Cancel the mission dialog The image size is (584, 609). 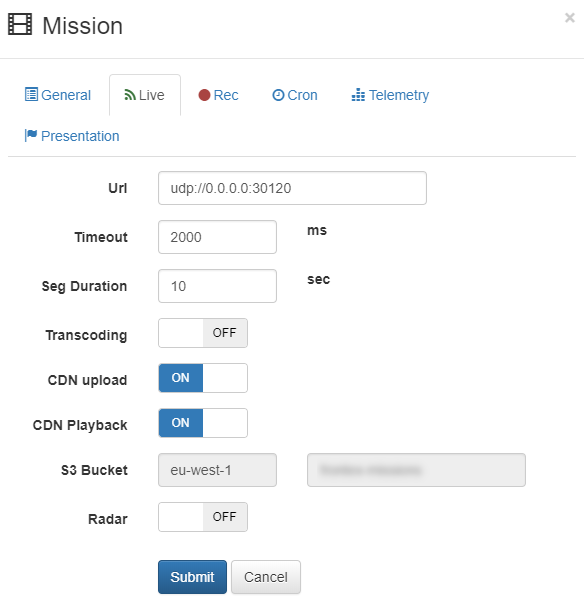click(x=266, y=577)
